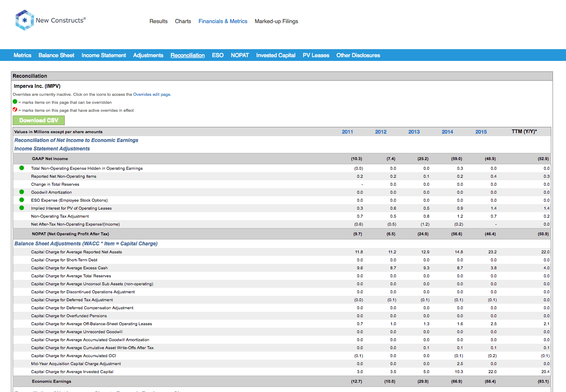Click the 2011 column header link
Image resolution: width=566 pixels, height=392 pixels.
[347, 132]
